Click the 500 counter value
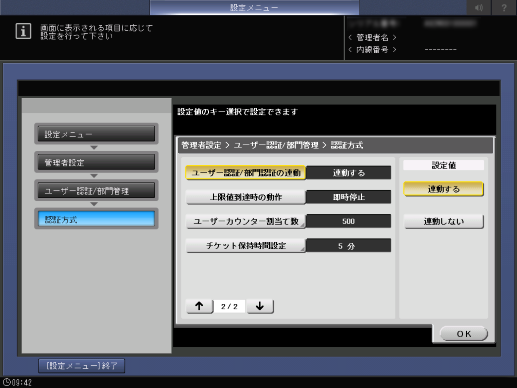Viewport: 517px width, 388px height. 348,221
